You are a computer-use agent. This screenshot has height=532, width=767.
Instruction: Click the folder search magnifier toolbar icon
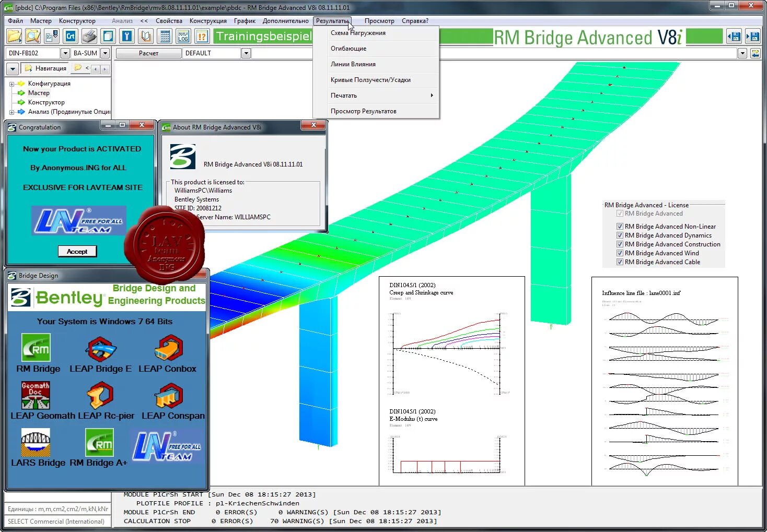(x=33, y=36)
